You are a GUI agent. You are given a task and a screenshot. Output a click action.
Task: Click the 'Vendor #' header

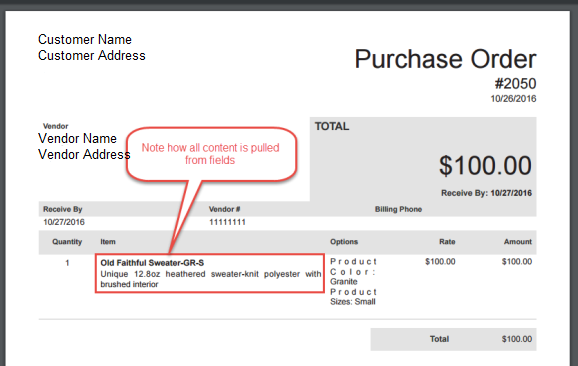224,209
